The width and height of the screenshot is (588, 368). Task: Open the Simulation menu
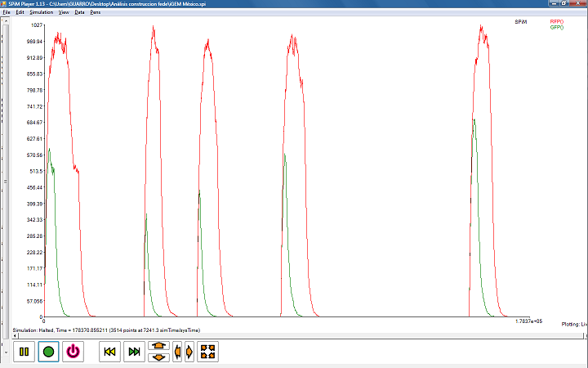pyautogui.click(x=41, y=13)
